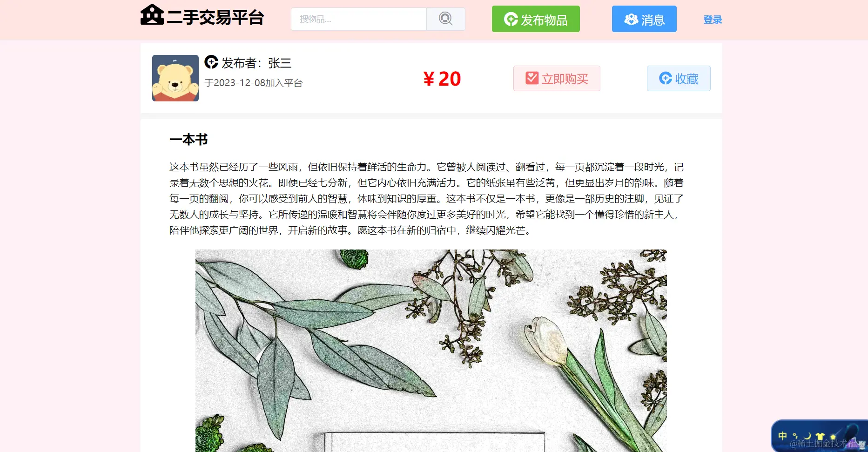Toggle the 中 Chinese input mode indicator
868x452 pixels.
tap(782, 436)
